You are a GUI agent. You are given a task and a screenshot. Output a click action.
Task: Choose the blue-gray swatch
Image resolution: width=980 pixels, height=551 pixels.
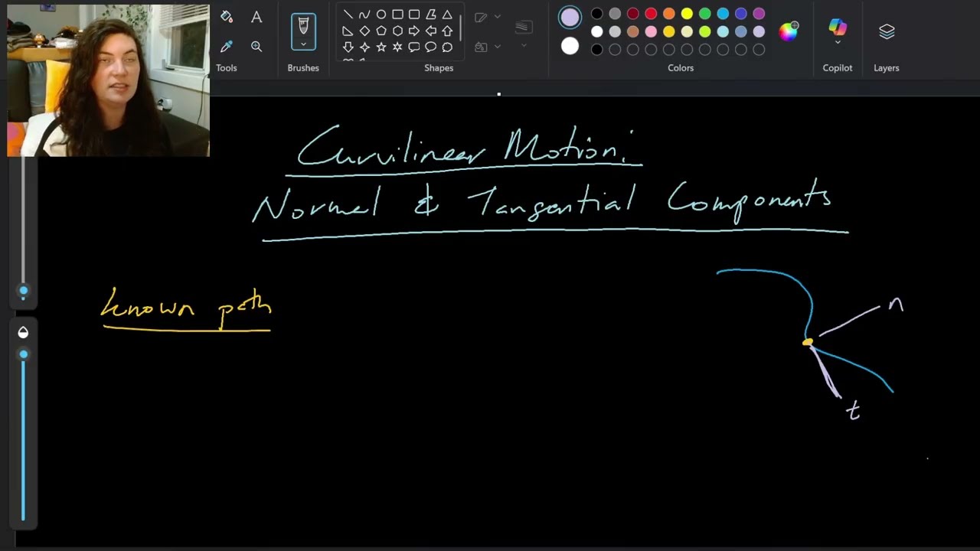[741, 31]
